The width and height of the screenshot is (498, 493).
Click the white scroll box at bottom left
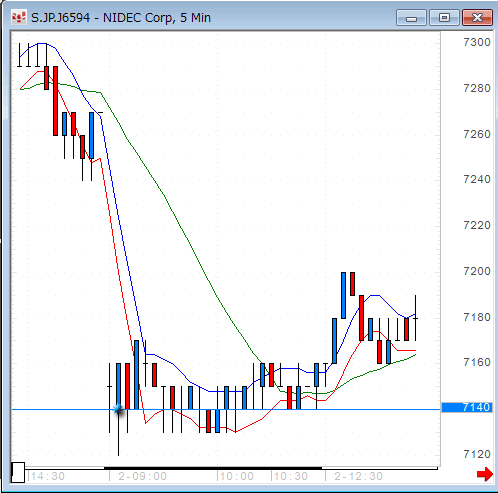click(18, 472)
